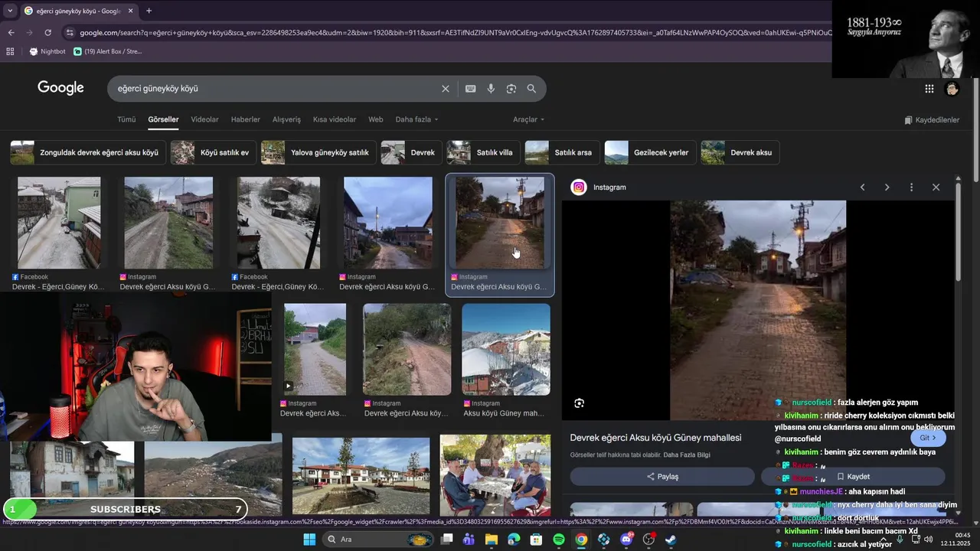This screenshot has height=551, width=980.
Task: Open the Devrek eğerci Aksu köyü Güney mahallesi title
Action: tap(655, 438)
